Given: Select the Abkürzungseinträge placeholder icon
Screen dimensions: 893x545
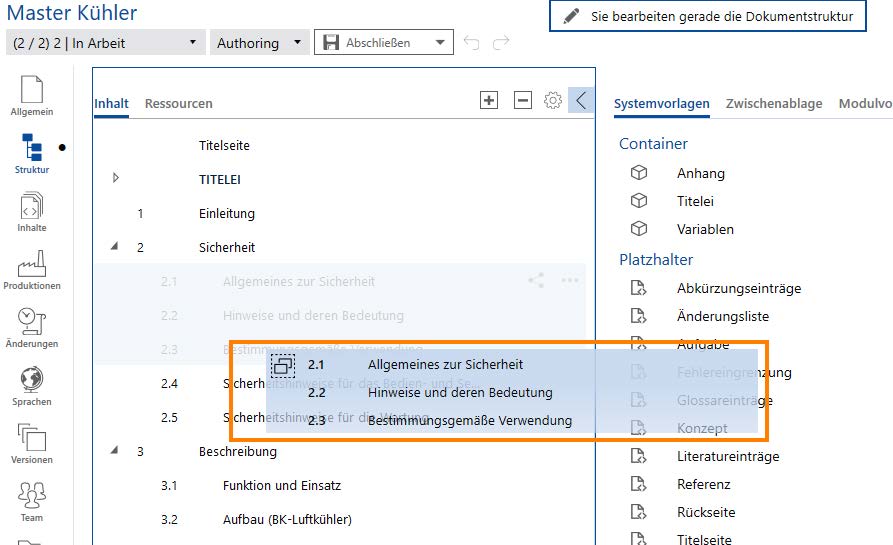Looking at the screenshot, I should pyautogui.click(x=638, y=288).
